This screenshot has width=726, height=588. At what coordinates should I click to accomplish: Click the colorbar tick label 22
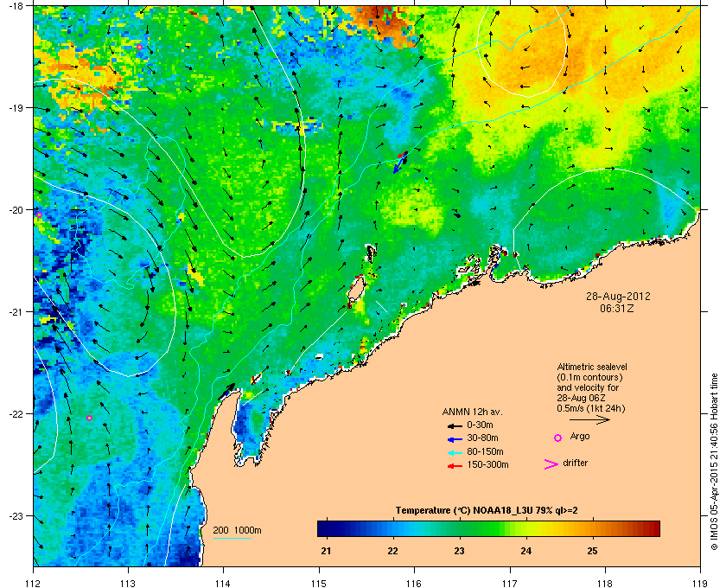(392, 551)
